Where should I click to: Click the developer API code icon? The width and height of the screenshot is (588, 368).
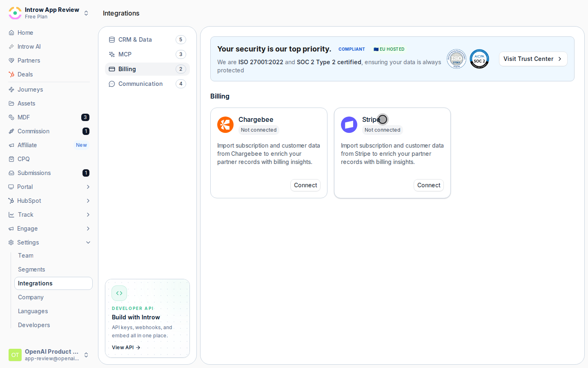119,293
